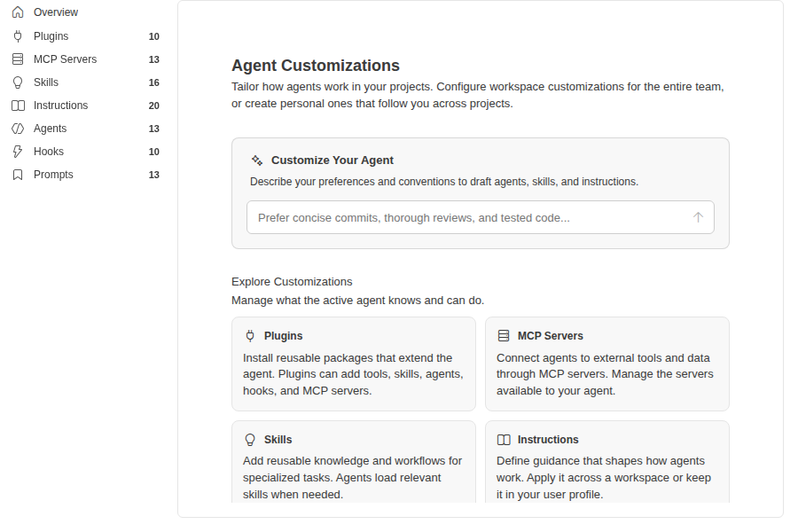This screenshot has width=798, height=532.
Task: Click the Hooks lightning icon in sidebar
Action: click(x=18, y=152)
